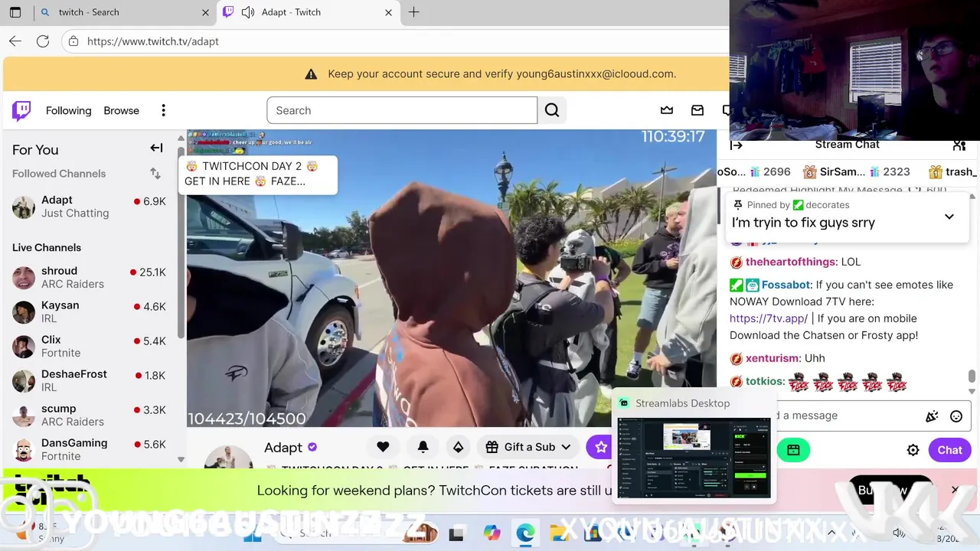
Task: Open Microsoft Edge from the taskbar
Action: tap(525, 533)
